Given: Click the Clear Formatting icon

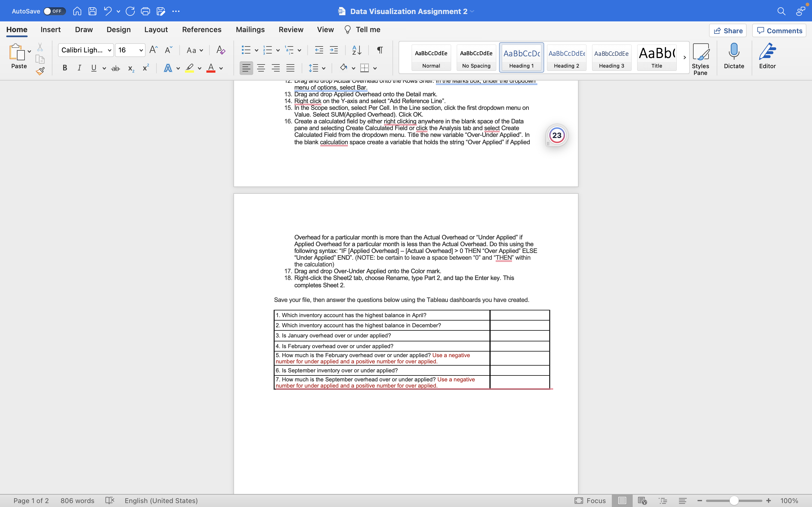Looking at the screenshot, I should point(220,50).
